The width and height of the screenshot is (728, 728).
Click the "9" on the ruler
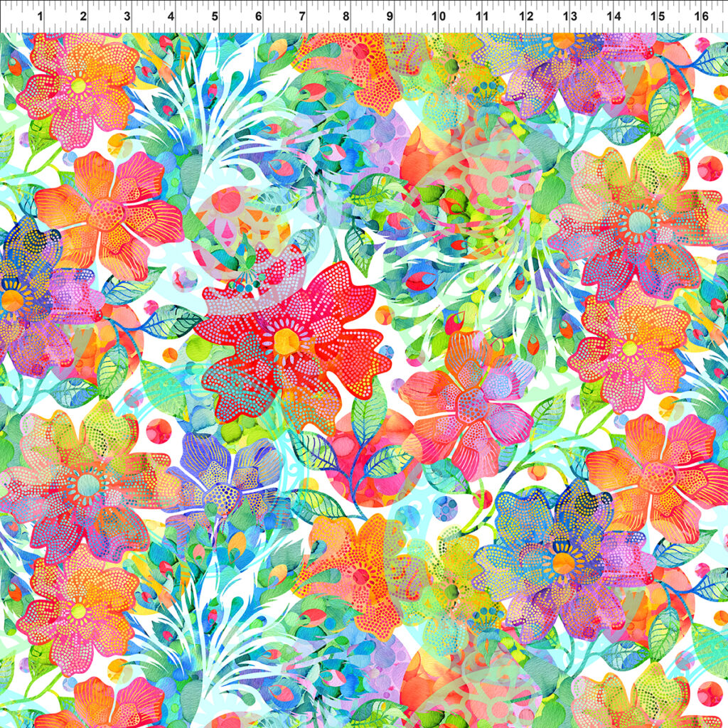coord(390,16)
